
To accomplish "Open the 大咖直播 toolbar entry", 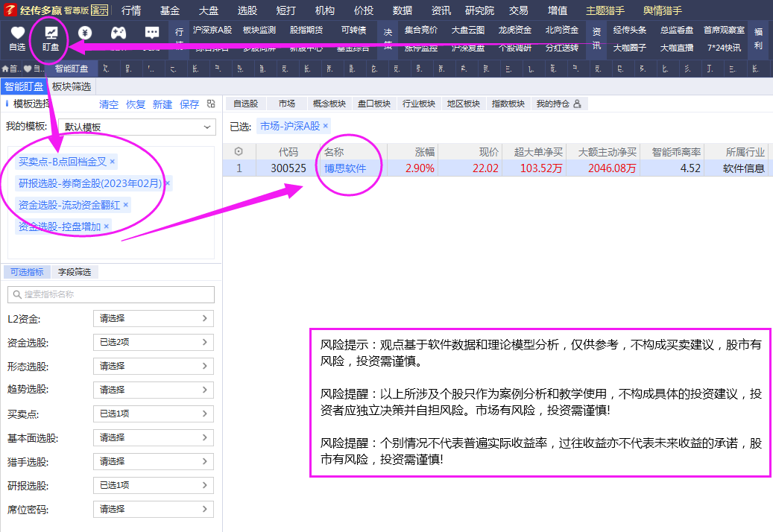I will coord(677,48).
